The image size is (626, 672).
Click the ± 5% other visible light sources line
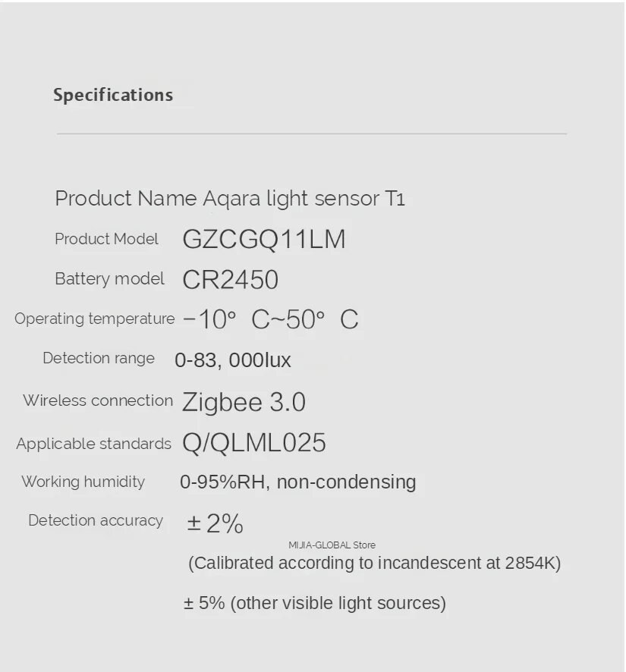point(314,603)
